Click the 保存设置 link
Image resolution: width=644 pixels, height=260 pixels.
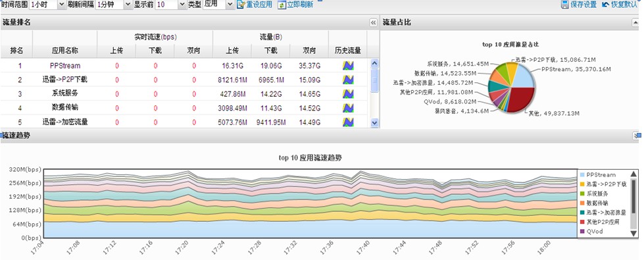583,5
